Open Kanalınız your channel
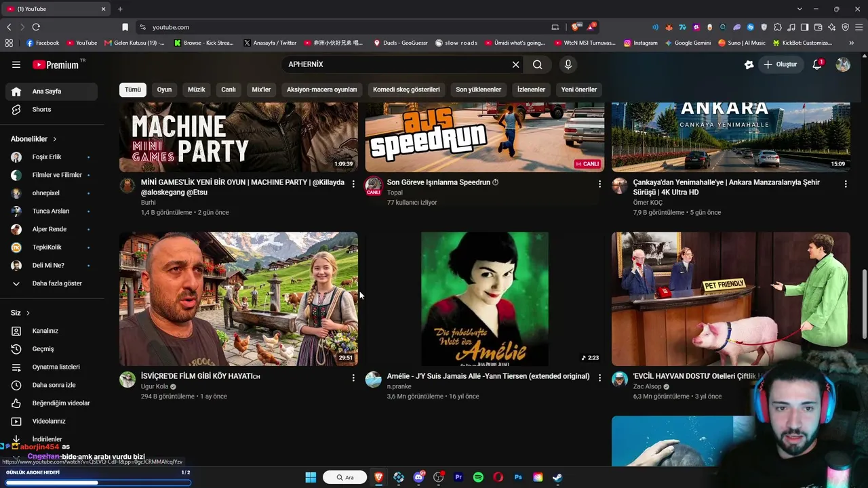Image resolution: width=868 pixels, height=488 pixels. tap(52, 331)
